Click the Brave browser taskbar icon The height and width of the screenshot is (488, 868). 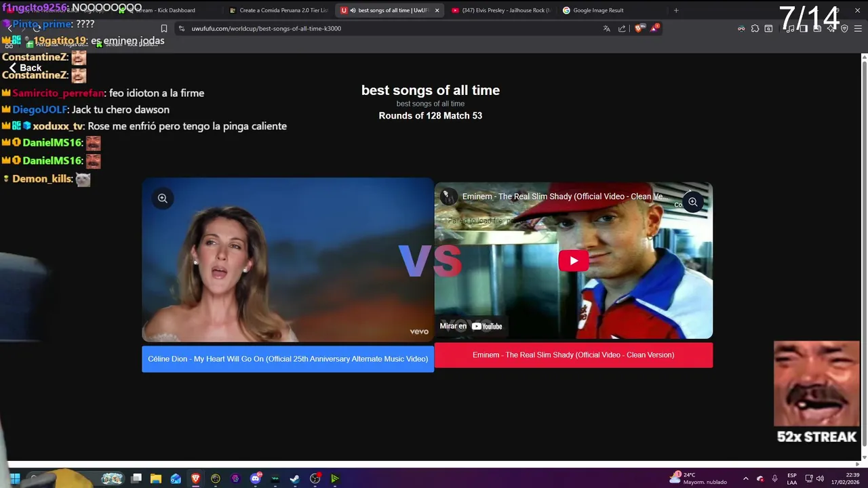tap(195, 479)
